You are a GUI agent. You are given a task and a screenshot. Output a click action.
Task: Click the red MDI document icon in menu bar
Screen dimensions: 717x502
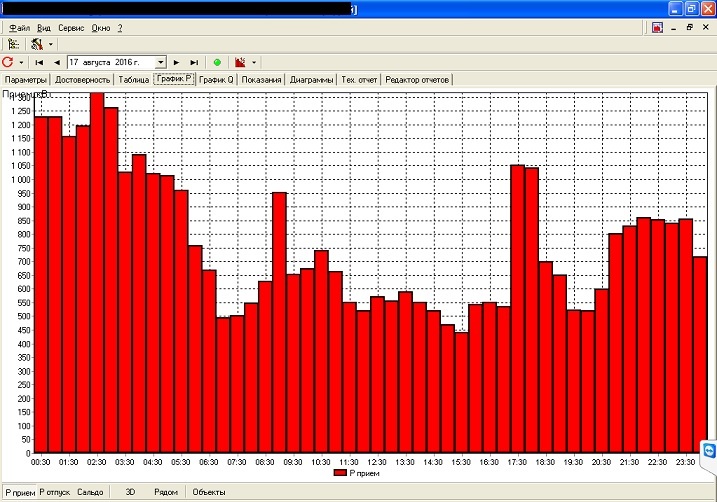coord(657,28)
